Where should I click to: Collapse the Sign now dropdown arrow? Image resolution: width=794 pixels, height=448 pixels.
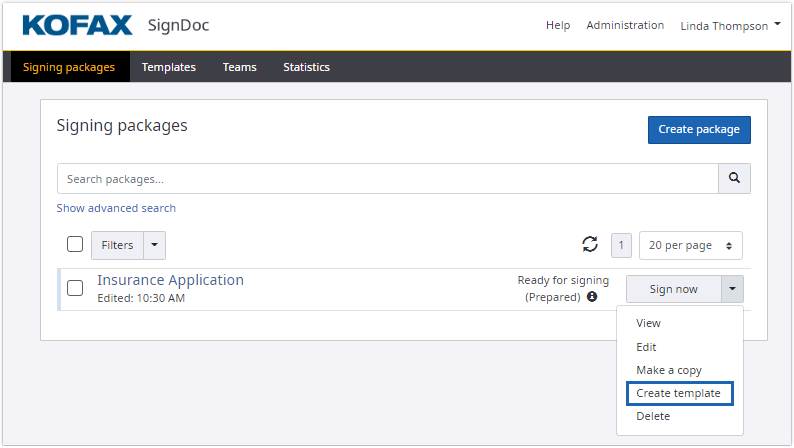click(732, 289)
